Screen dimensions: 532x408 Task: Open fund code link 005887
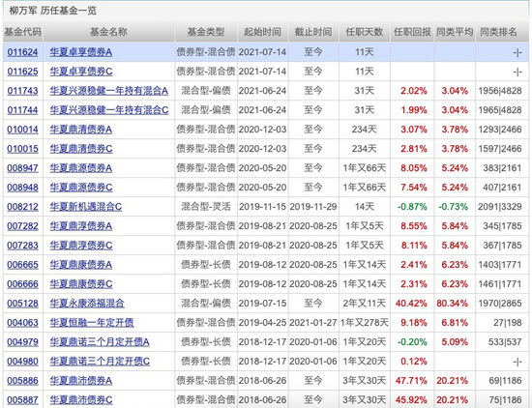[22, 400]
